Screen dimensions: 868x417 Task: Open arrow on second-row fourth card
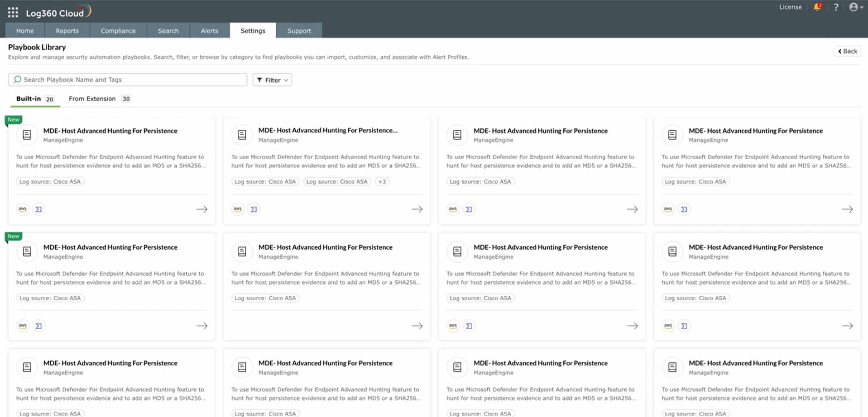[847, 326]
